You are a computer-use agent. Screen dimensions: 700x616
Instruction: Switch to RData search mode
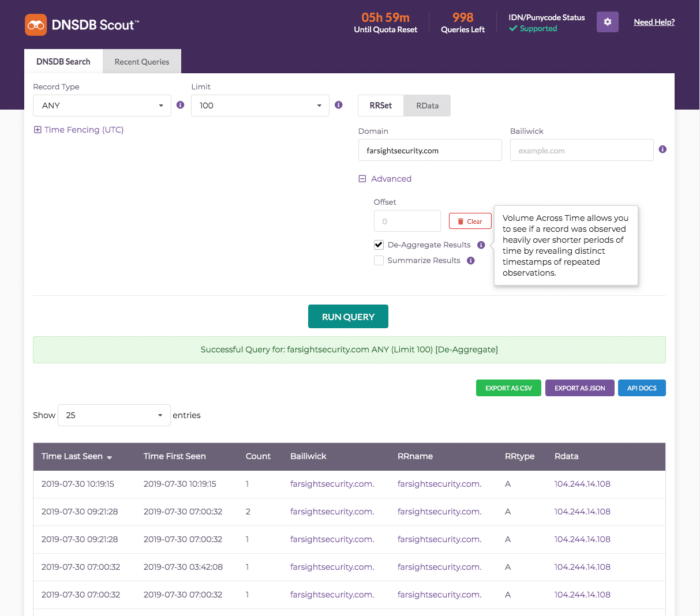pos(427,106)
